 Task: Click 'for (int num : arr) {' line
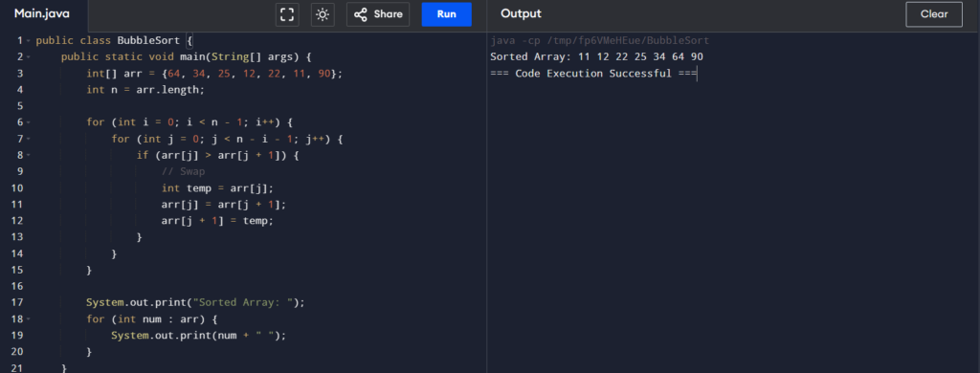[x=152, y=318]
